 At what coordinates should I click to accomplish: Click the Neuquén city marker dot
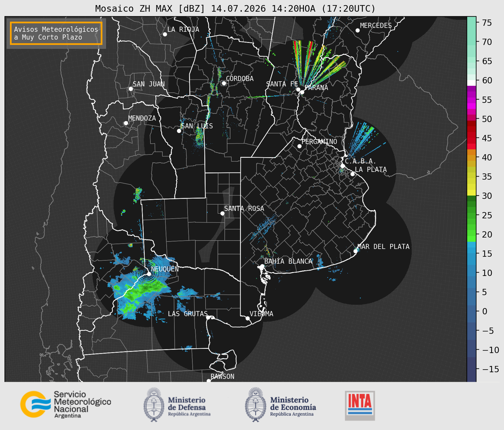point(149,274)
